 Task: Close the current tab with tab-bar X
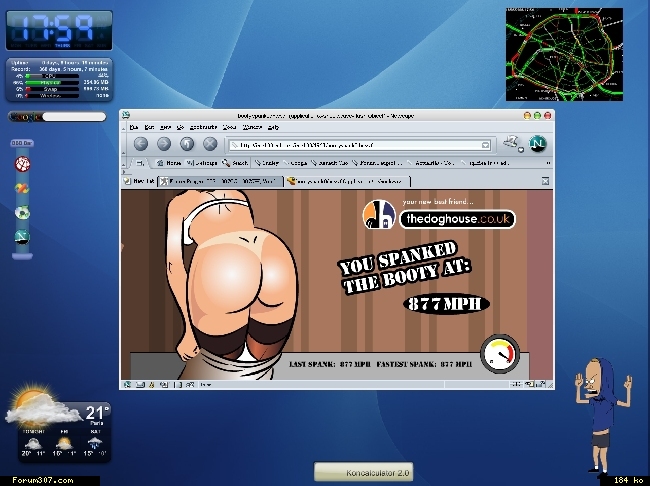tap(545, 181)
